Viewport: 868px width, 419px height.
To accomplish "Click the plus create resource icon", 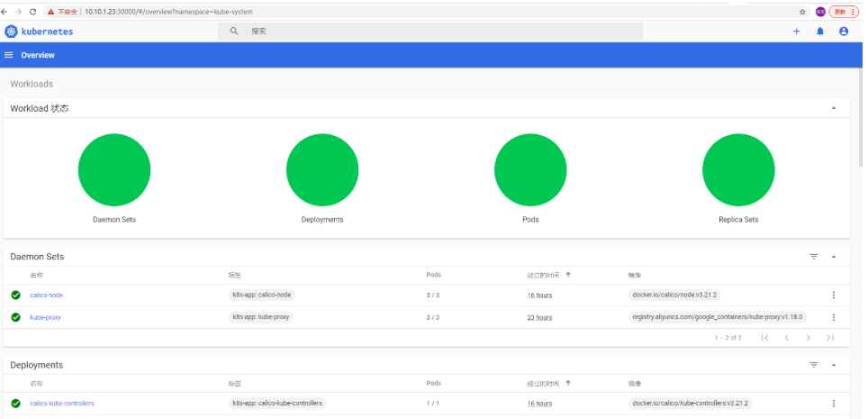I will click(796, 32).
